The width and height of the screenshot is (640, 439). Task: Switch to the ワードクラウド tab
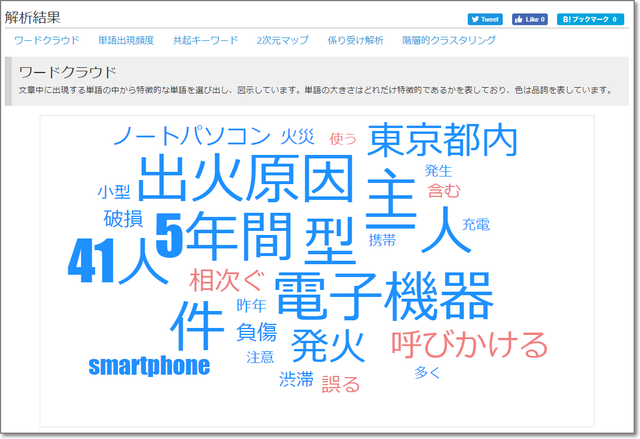click(47, 40)
